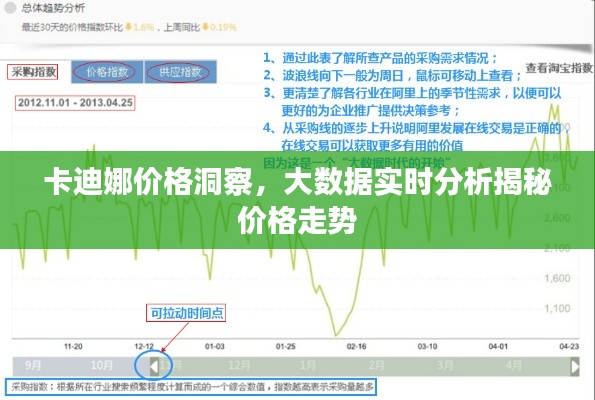Screen dimensions: 595x400
Task: Select the 采购指数 tab
Action: point(33,72)
